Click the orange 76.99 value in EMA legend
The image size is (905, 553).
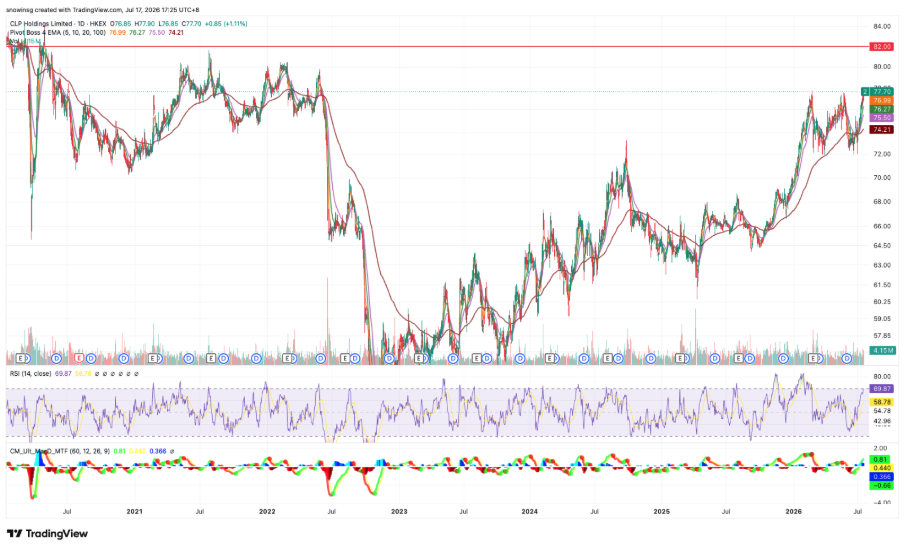[x=117, y=33]
